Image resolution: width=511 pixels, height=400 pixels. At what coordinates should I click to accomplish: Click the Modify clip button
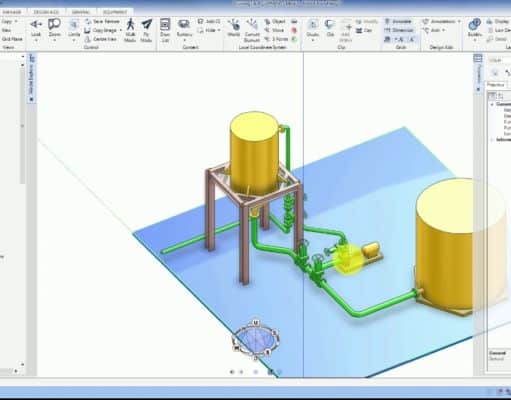coord(367,21)
